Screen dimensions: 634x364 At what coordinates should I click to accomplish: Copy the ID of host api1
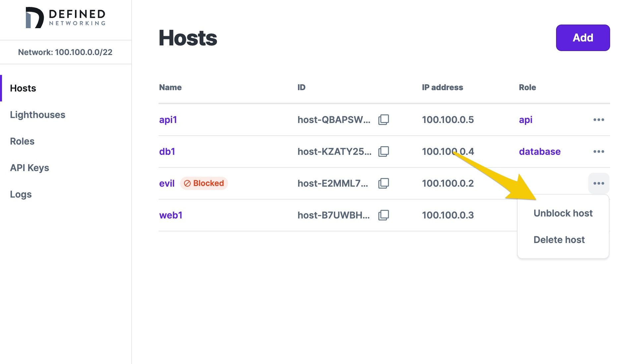click(x=384, y=120)
